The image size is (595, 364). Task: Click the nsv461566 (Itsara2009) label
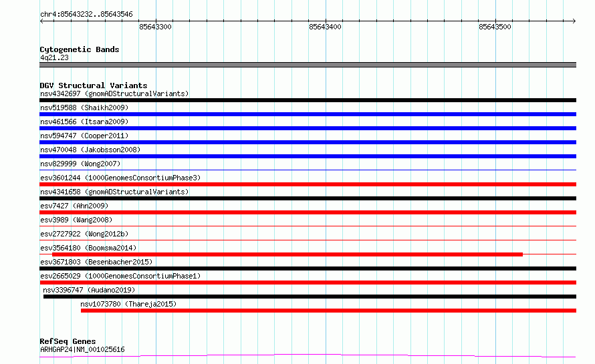click(x=84, y=122)
